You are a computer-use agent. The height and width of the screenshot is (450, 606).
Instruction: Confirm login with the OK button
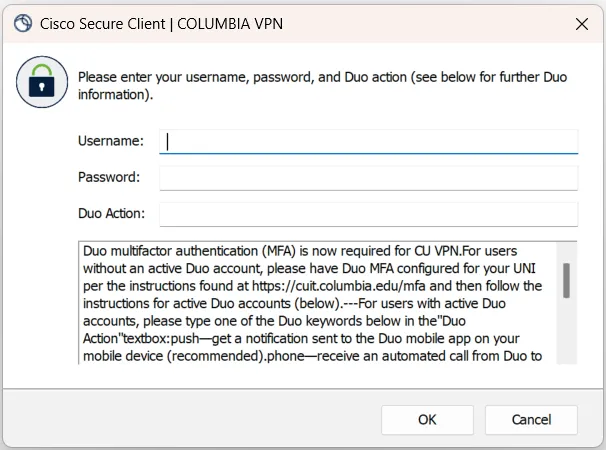click(427, 420)
